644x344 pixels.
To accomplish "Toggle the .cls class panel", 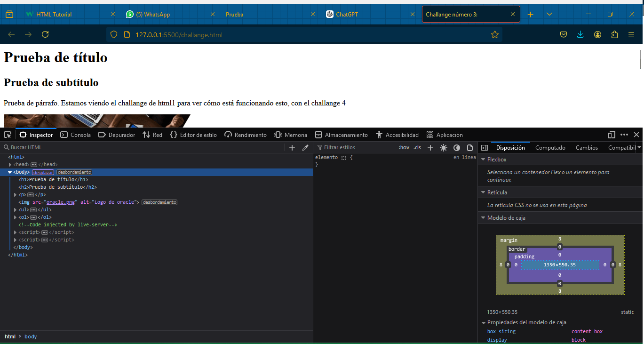I will [417, 147].
